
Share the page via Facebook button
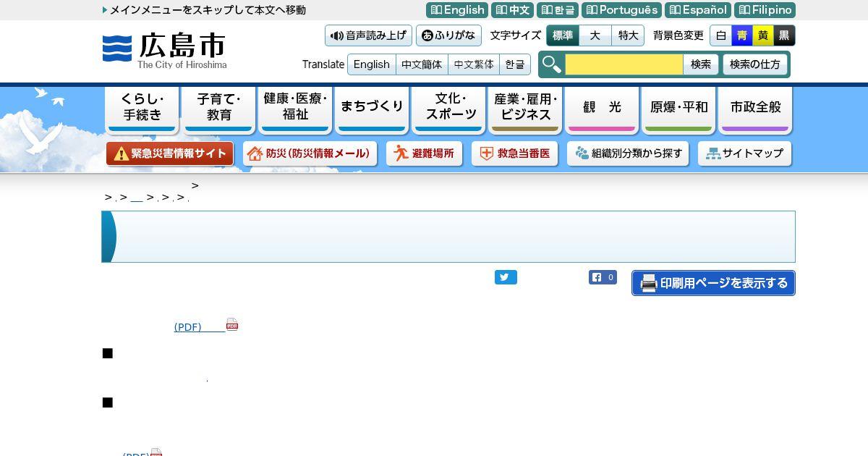(603, 277)
